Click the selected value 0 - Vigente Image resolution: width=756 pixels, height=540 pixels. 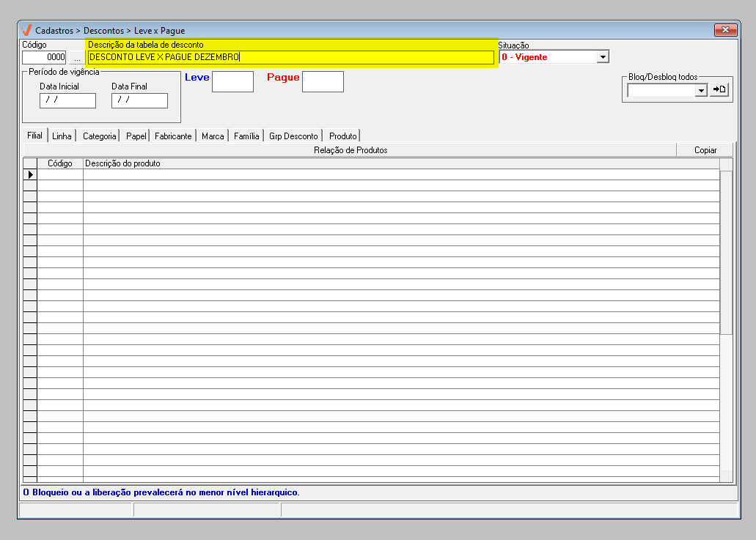(524, 57)
